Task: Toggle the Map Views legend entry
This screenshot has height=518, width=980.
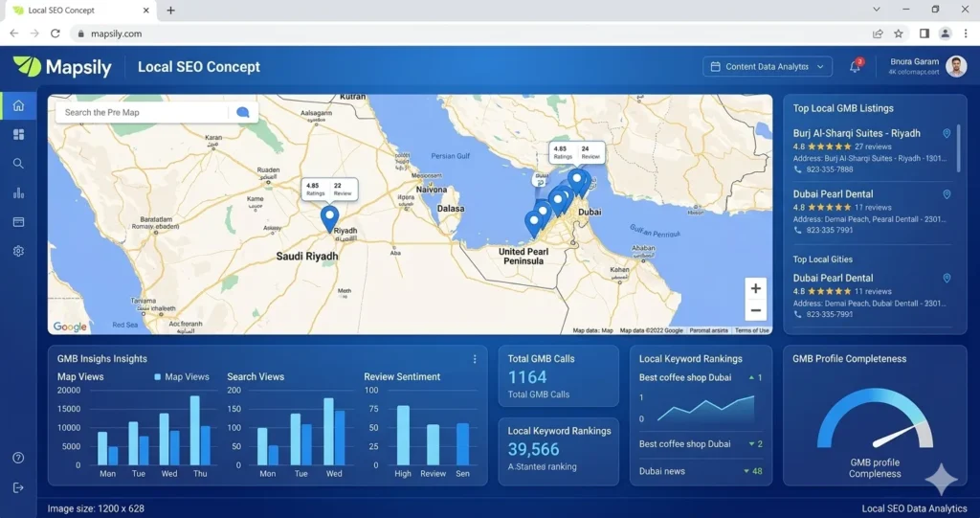Action: (x=182, y=376)
